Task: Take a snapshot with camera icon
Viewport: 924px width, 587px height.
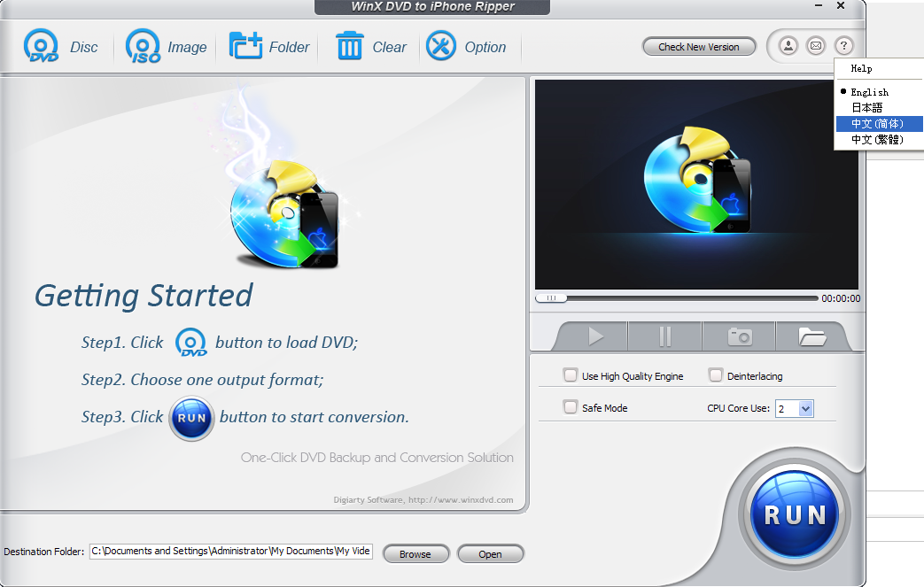Action: [740, 336]
